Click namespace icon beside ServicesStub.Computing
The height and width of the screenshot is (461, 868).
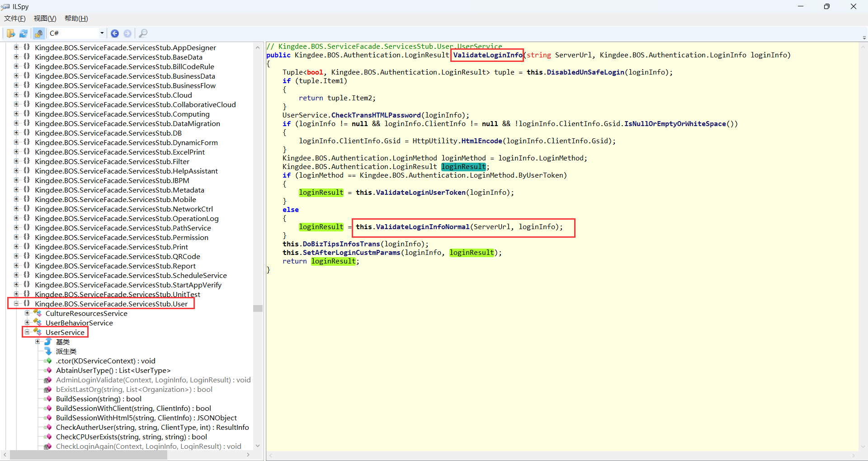click(x=27, y=114)
